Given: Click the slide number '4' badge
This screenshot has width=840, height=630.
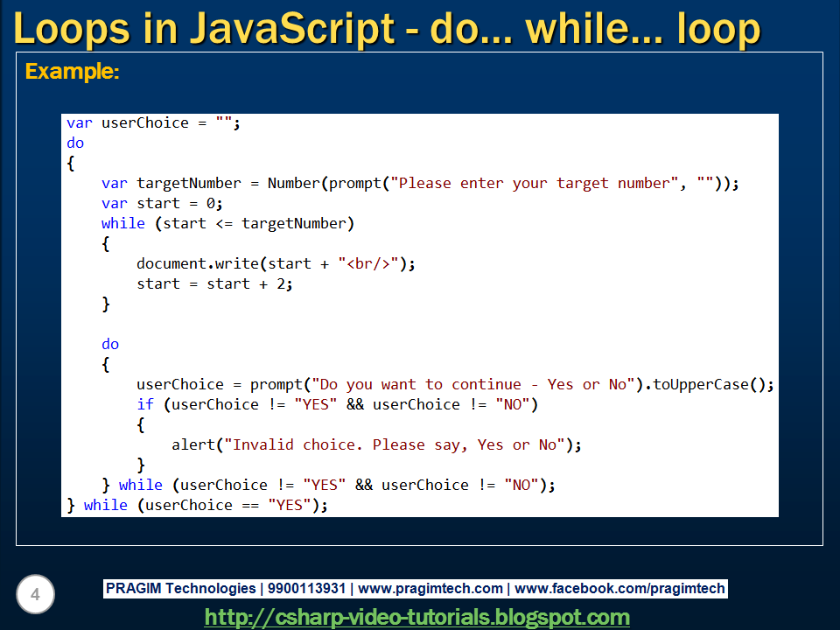Looking at the screenshot, I should (35, 594).
